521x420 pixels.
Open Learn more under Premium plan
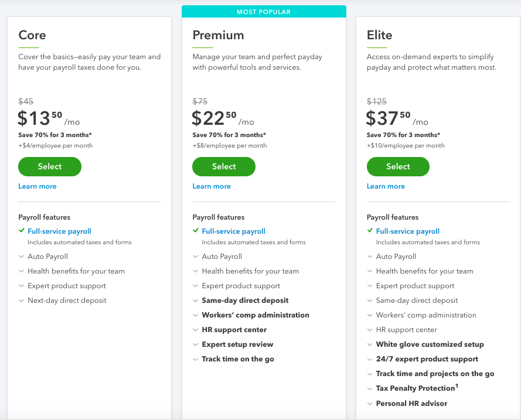[x=212, y=186]
